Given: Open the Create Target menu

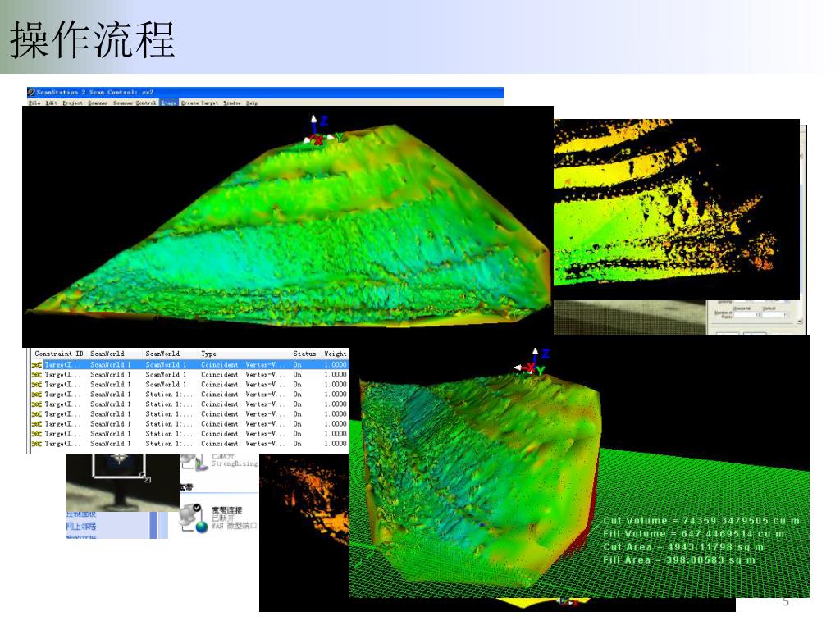Looking at the screenshot, I should [x=199, y=103].
